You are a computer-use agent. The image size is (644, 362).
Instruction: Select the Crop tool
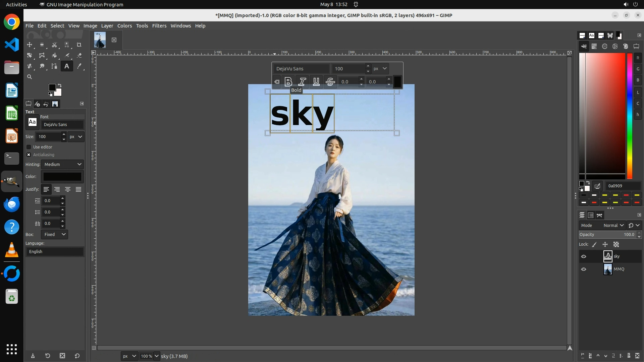79,45
